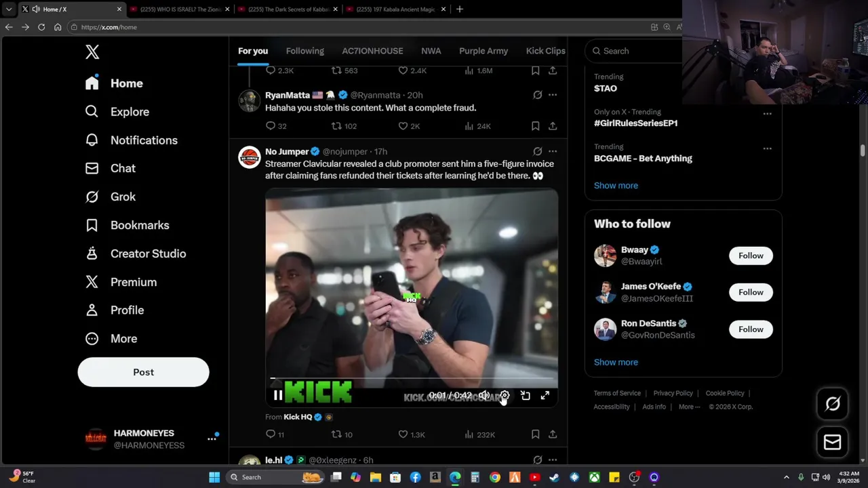Select the For you tab
The height and width of the screenshot is (488, 868).
(253, 51)
